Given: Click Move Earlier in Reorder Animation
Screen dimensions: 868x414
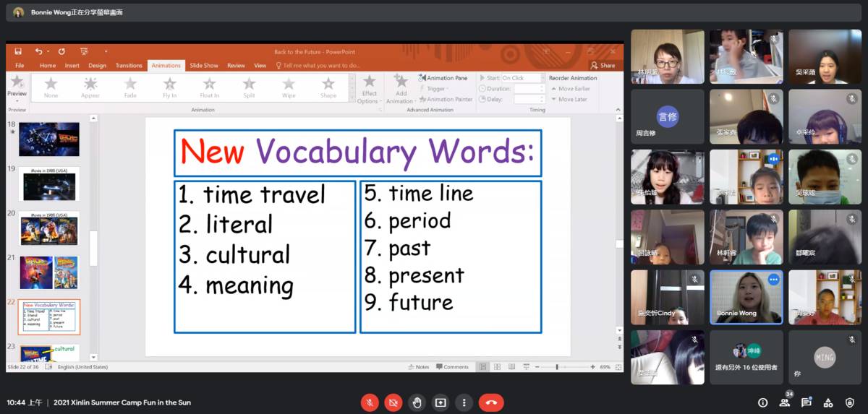Looking at the screenshot, I should [571, 89].
